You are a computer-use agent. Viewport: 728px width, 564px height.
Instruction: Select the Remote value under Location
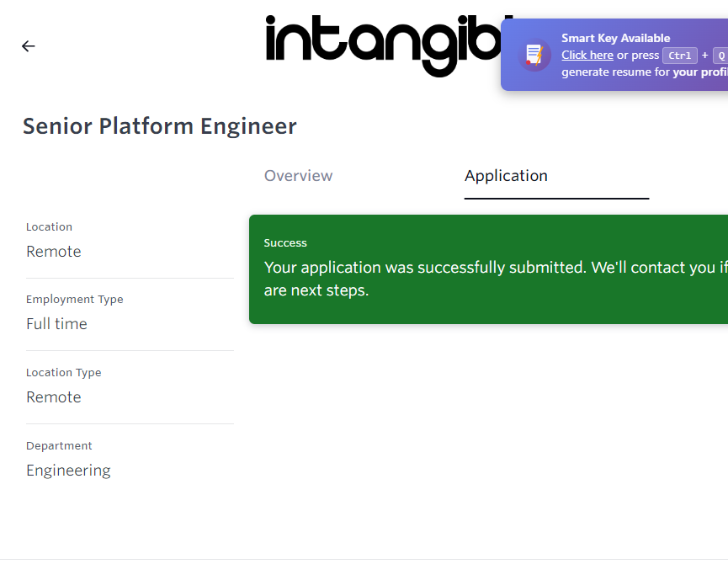54,252
